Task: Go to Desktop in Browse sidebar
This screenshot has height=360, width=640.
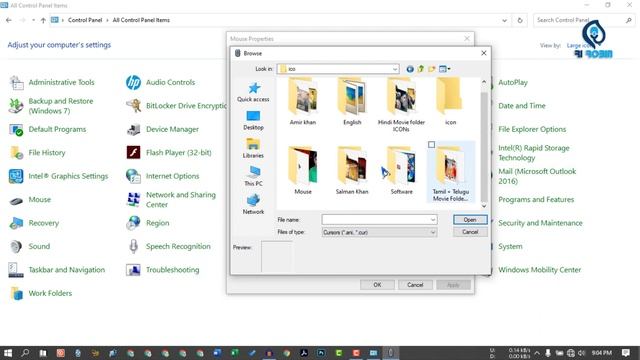Action: (253, 120)
